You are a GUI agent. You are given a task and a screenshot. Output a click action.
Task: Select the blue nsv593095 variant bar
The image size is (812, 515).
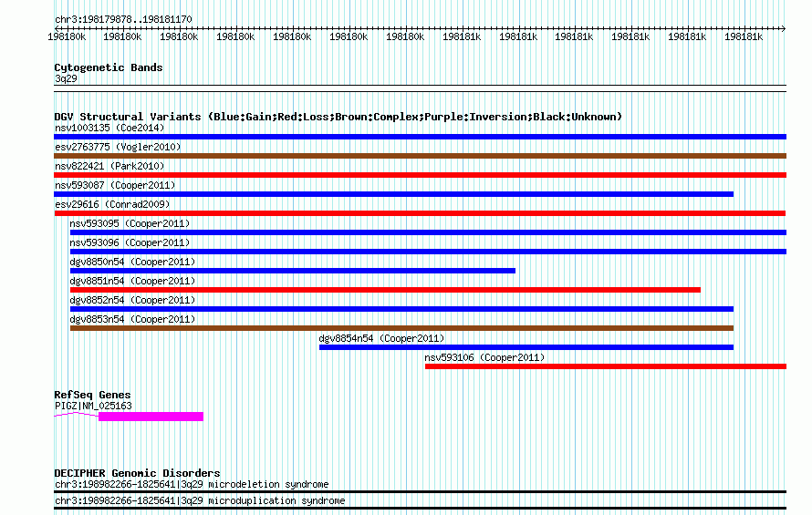[x=428, y=232]
